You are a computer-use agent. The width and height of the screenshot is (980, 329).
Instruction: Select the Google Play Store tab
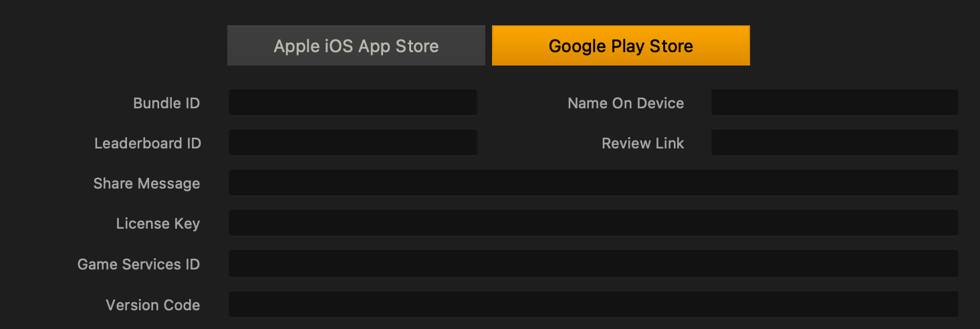point(621,45)
